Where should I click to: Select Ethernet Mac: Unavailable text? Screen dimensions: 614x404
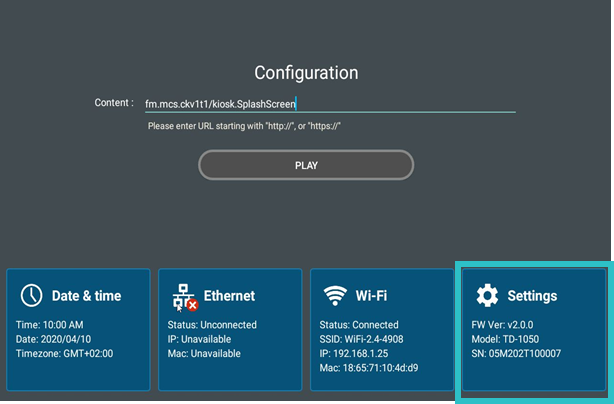(204, 354)
